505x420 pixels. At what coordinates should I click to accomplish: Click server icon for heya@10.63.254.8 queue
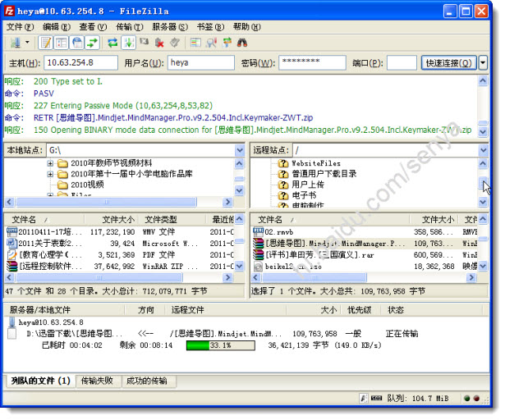coord(12,322)
